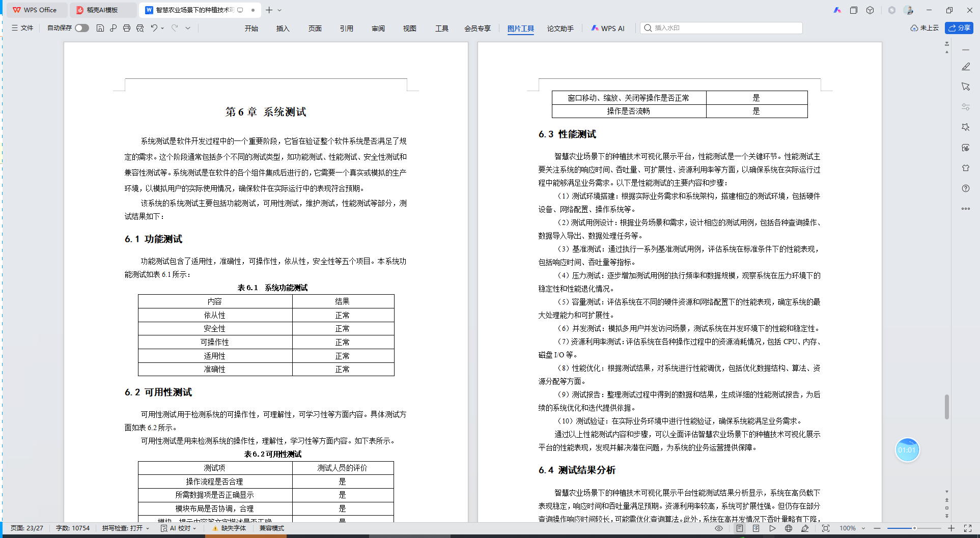Screen dimensions: 980x538
Task: Select the outline view icon in status bar
Action: pos(756,528)
